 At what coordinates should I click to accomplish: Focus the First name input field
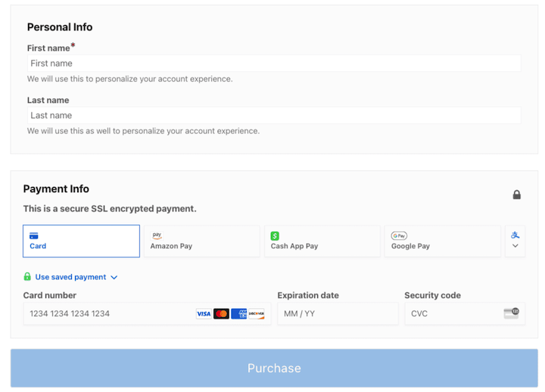[274, 64]
